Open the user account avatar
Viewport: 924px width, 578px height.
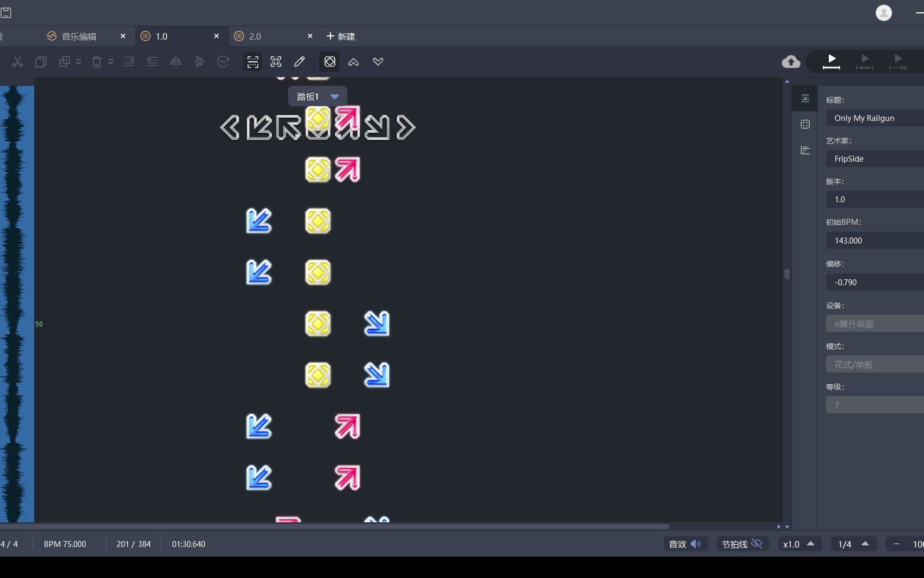pyautogui.click(x=884, y=13)
